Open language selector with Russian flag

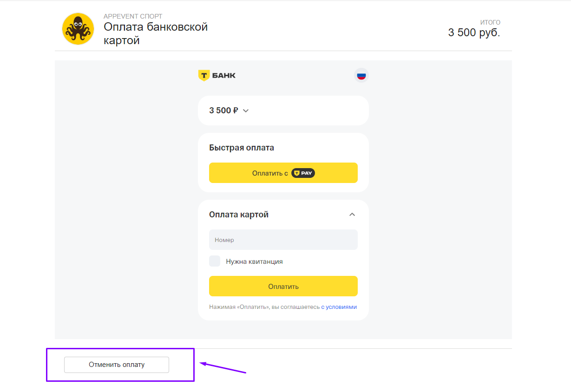tap(361, 75)
